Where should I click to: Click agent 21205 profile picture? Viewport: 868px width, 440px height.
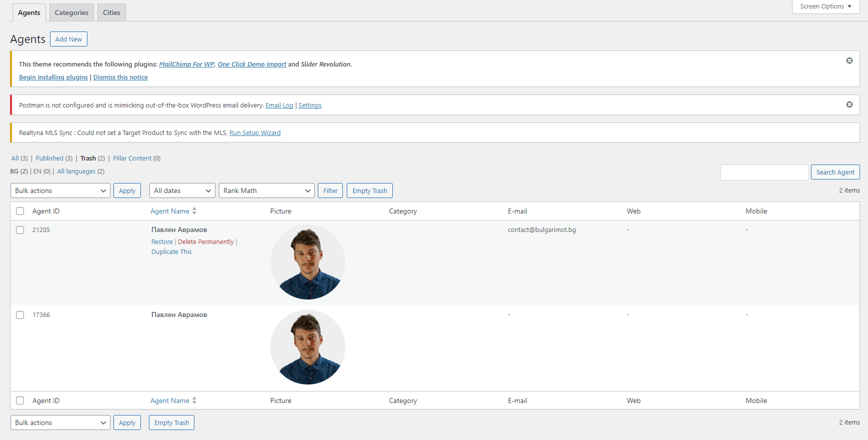(x=307, y=262)
